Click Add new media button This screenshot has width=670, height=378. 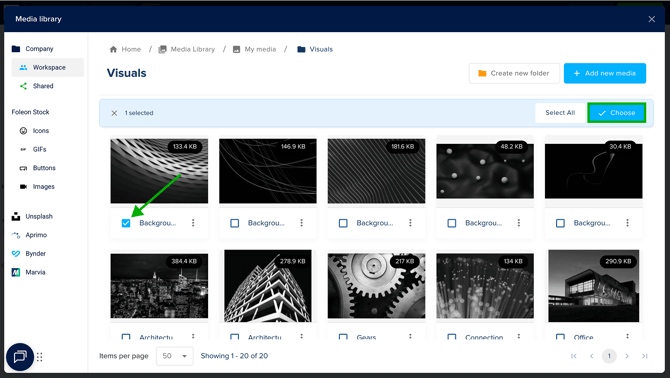(605, 73)
